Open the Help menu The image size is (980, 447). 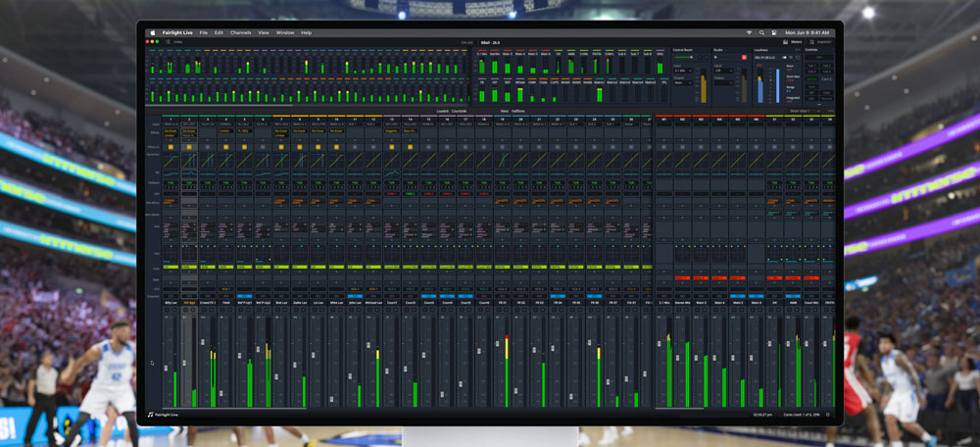click(306, 32)
